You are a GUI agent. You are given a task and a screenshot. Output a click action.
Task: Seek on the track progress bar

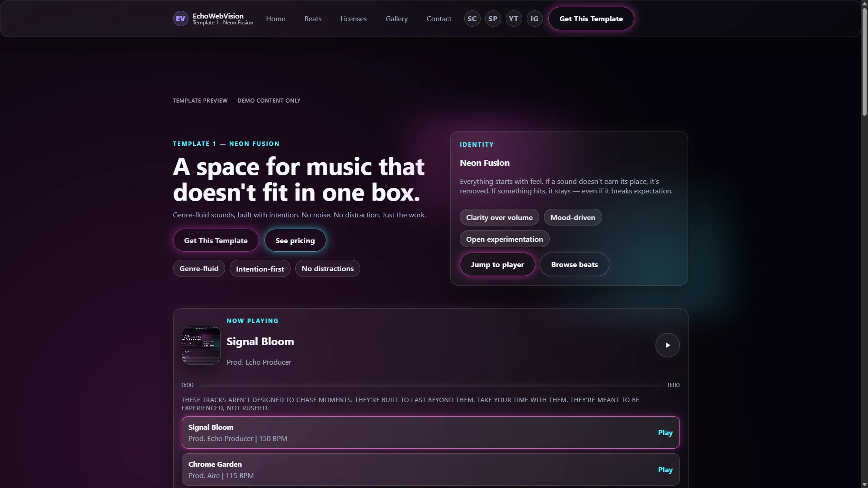[x=430, y=385]
